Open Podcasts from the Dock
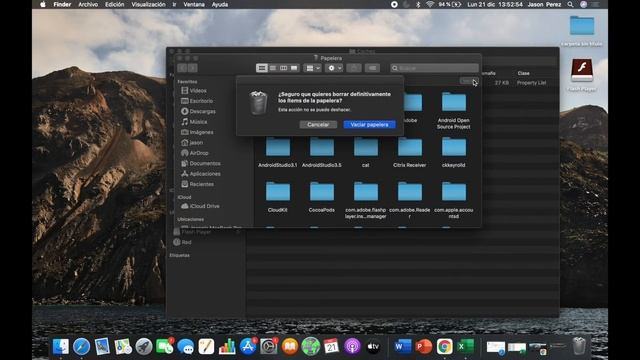The width and height of the screenshot is (640, 360). click(352, 347)
